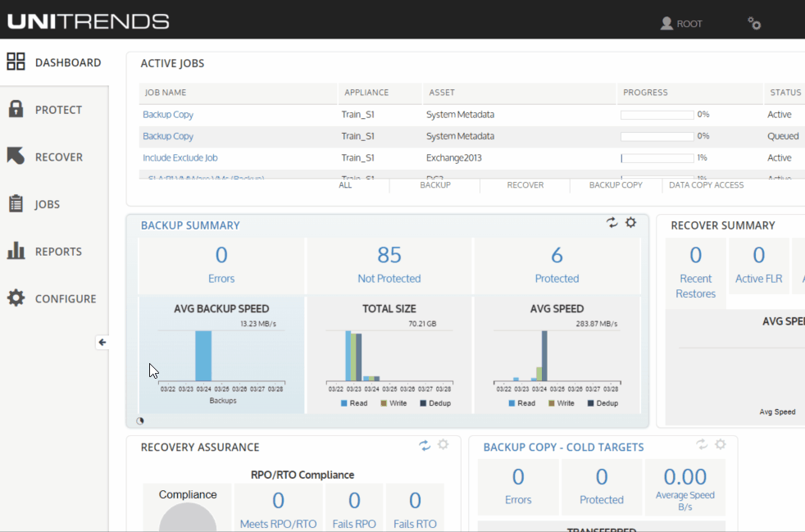
Task: Toggle Write legend in AVG SPEED chart
Action: [562, 403]
